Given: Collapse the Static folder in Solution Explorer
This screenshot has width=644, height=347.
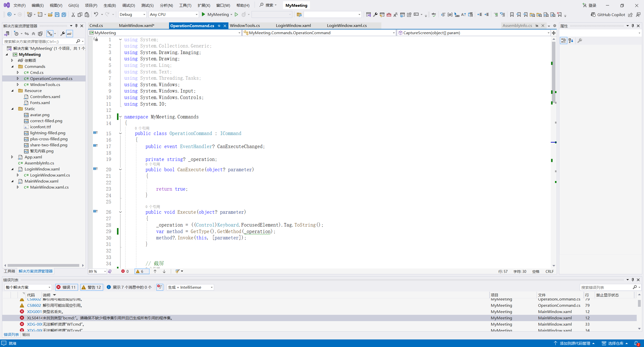Looking at the screenshot, I should coord(12,109).
